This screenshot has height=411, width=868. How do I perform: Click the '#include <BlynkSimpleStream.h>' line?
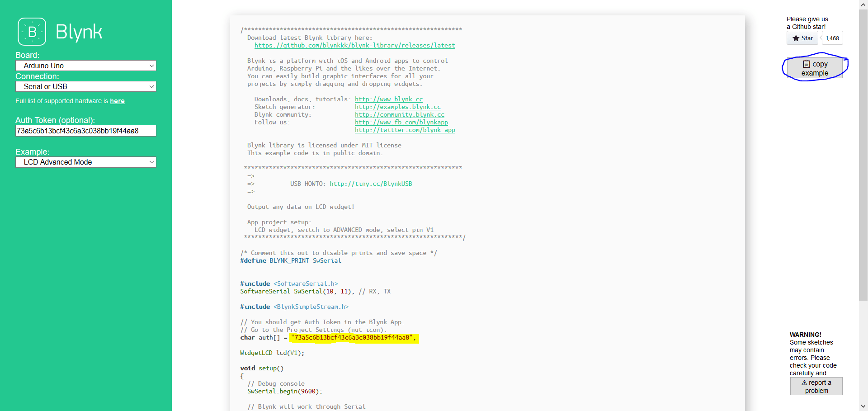coord(294,307)
